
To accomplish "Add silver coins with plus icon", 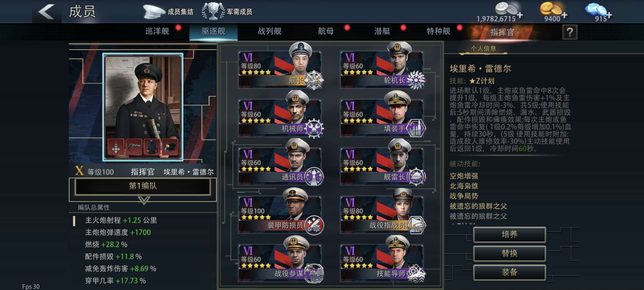I will [x=520, y=15].
